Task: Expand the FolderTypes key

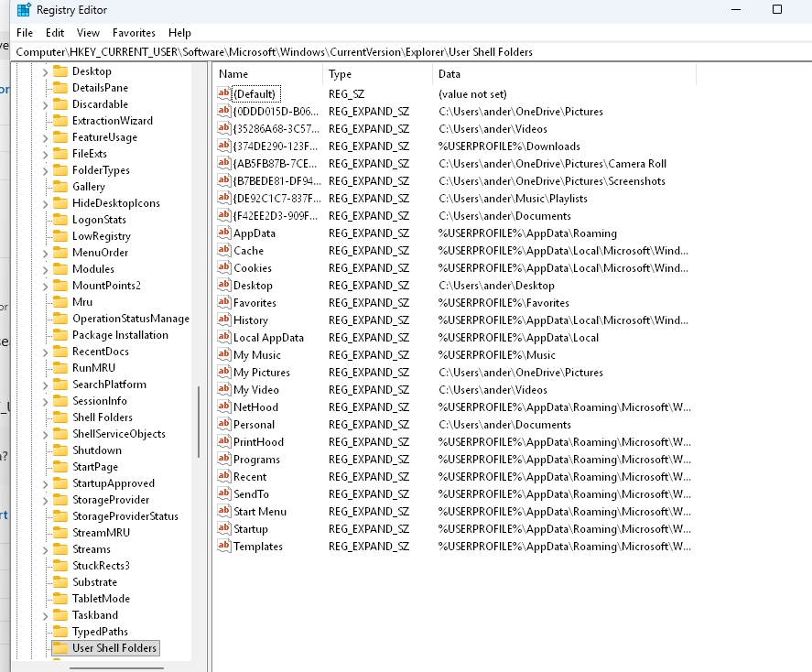Action: click(45, 171)
